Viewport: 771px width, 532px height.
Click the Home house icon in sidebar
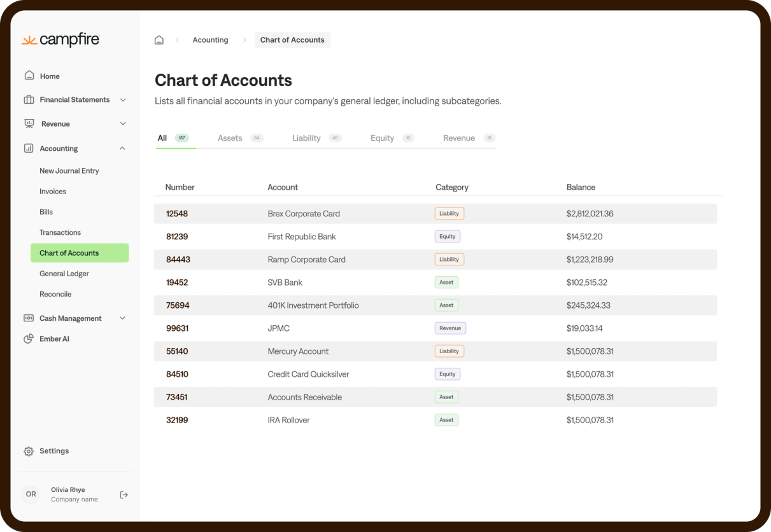point(29,76)
